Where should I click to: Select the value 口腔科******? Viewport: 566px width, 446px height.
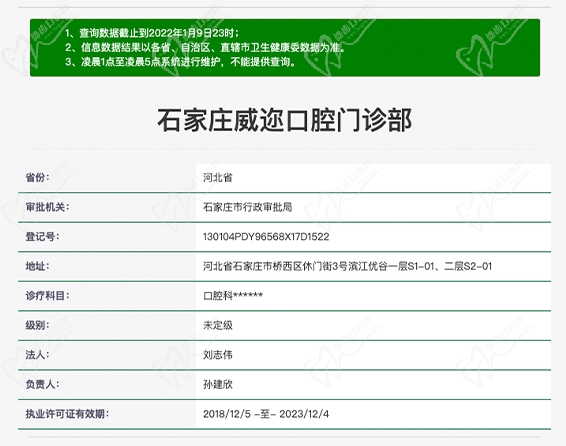[x=233, y=296]
